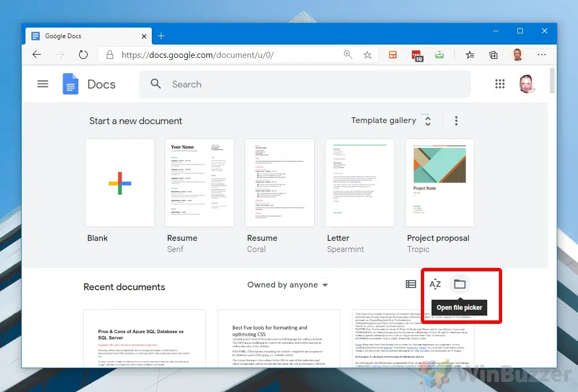Open the AZ sort options
578x392 pixels.
click(x=435, y=284)
